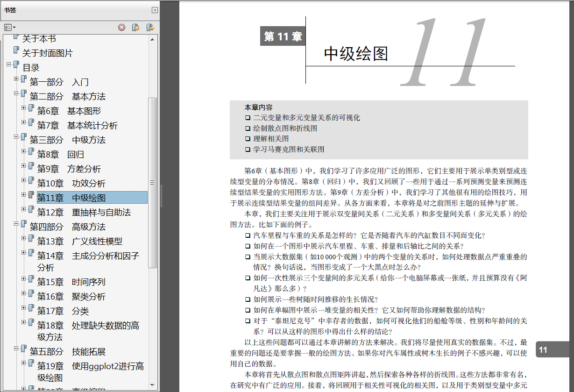Image resolution: width=574 pixels, height=392 pixels.
Task: Collapse the 第五部分 技能拓展 bookmark node
Action: tap(16, 349)
